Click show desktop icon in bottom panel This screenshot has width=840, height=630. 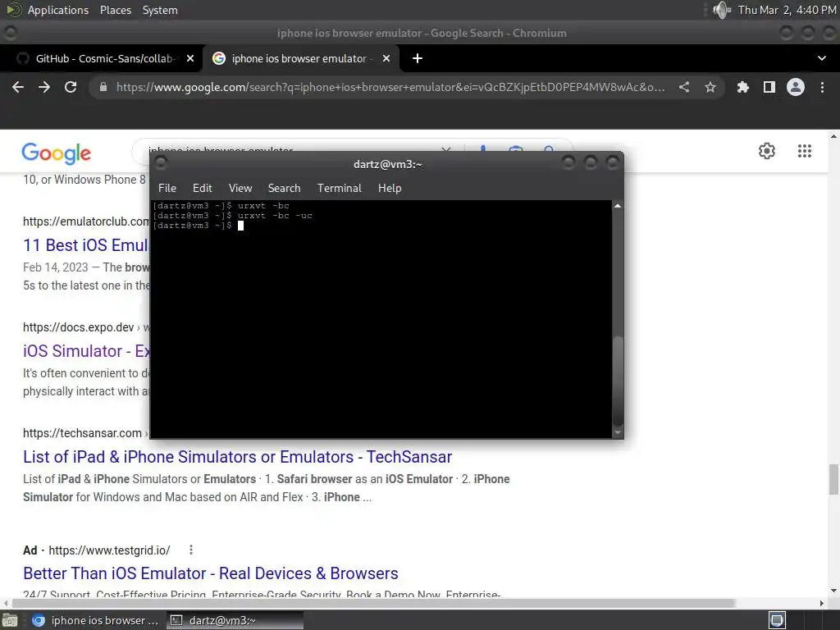click(10, 620)
